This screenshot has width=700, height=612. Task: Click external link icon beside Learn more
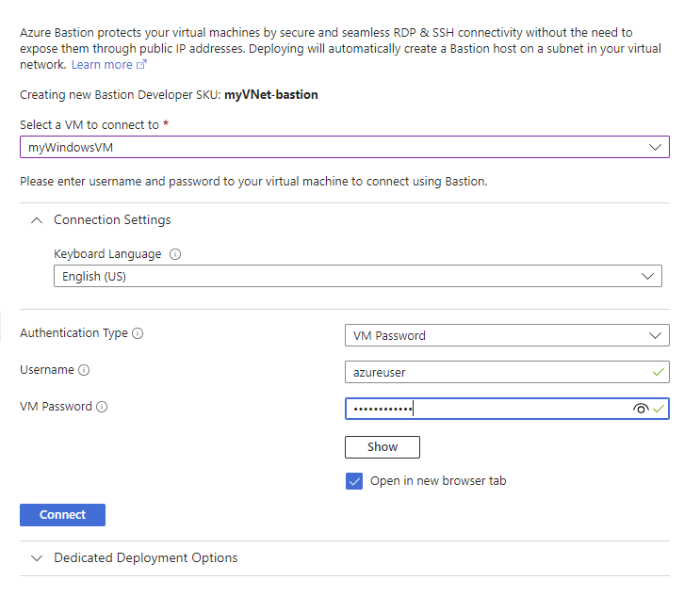click(142, 65)
